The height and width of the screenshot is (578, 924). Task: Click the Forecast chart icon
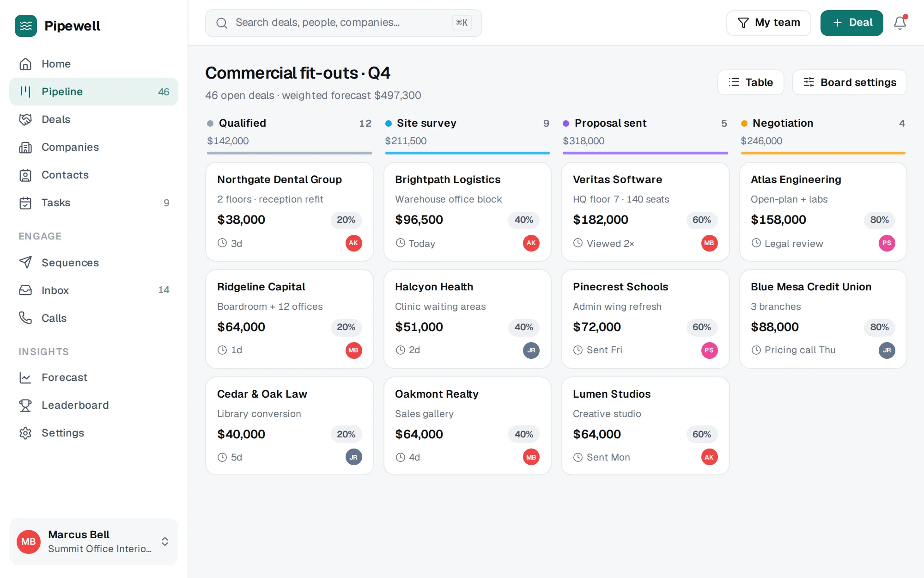pos(25,377)
